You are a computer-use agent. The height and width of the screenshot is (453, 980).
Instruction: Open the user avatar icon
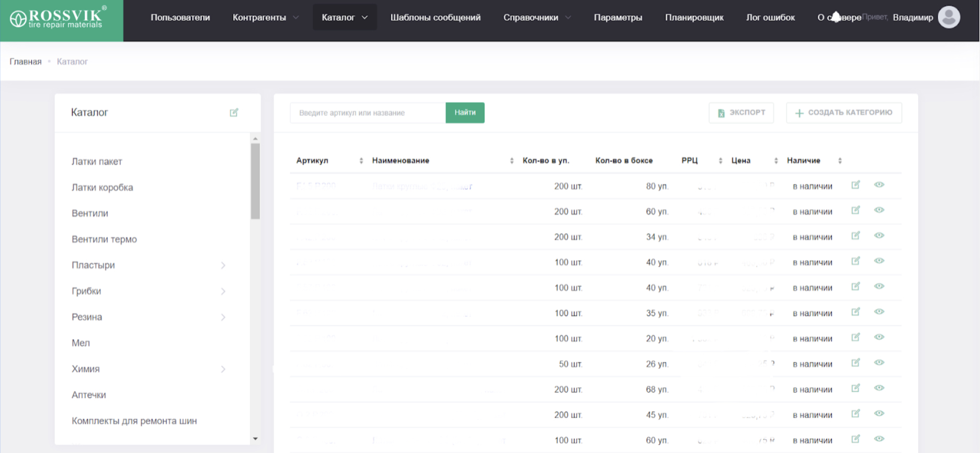pos(949,17)
